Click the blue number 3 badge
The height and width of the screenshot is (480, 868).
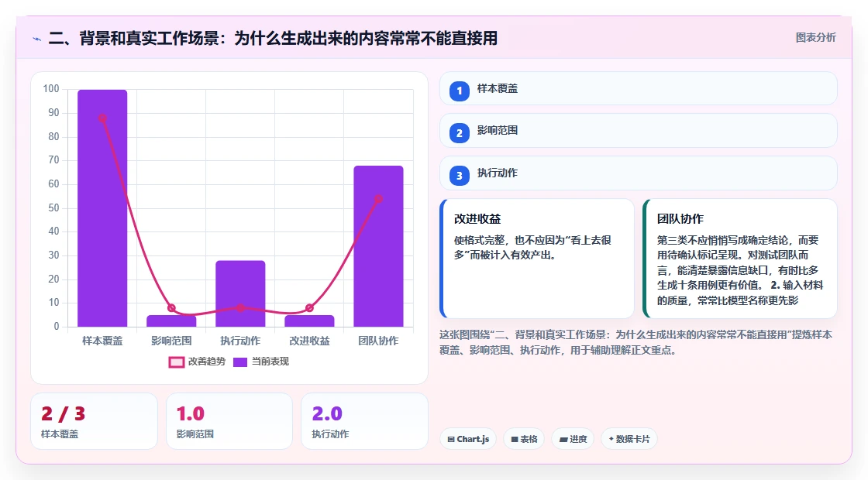tap(459, 176)
